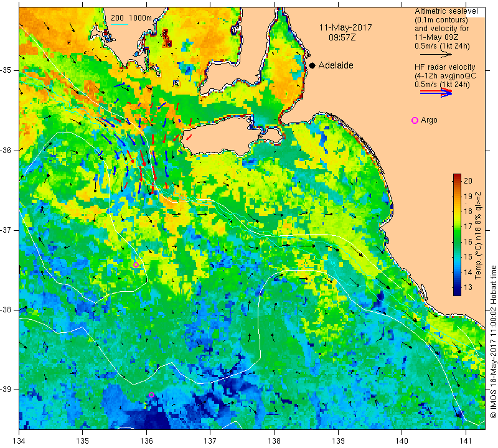498x448 pixels.
Task: Click the longitude axis label 137
Action: [x=210, y=441]
